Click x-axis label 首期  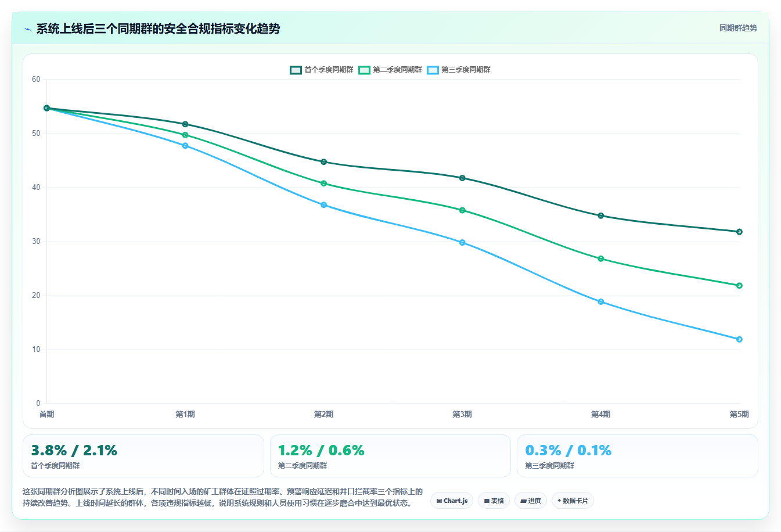click(x=46, y=414)
